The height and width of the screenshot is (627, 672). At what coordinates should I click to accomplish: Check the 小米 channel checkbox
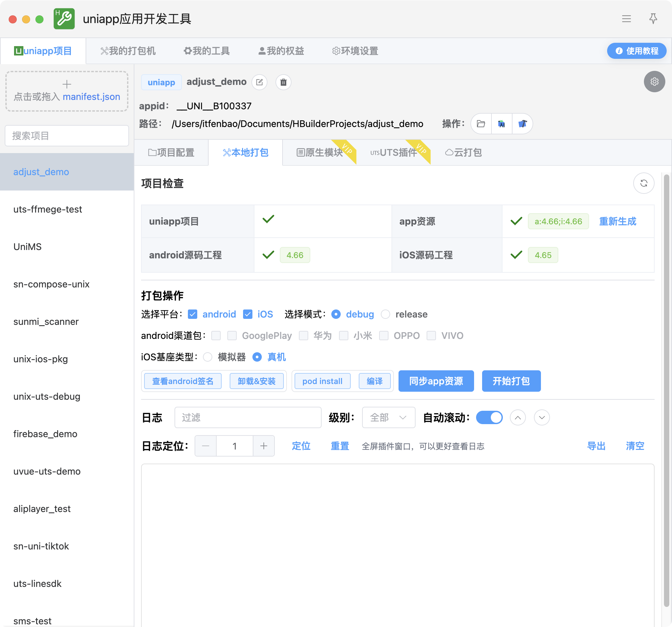pyautogui.click(x=344, y=336)
